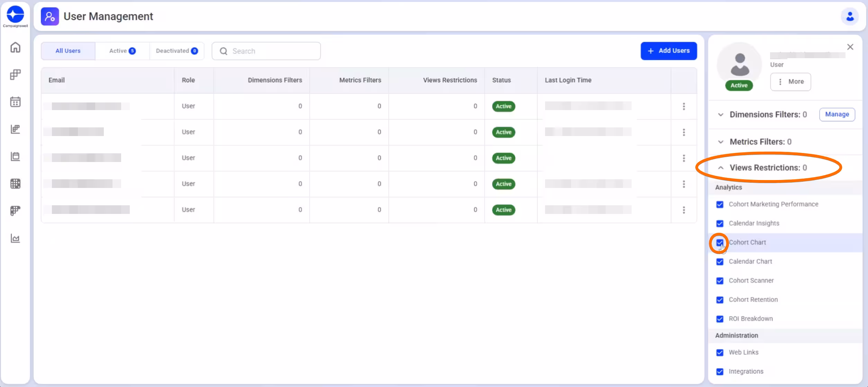Open the profile avatar icon top right

(850, 16)
